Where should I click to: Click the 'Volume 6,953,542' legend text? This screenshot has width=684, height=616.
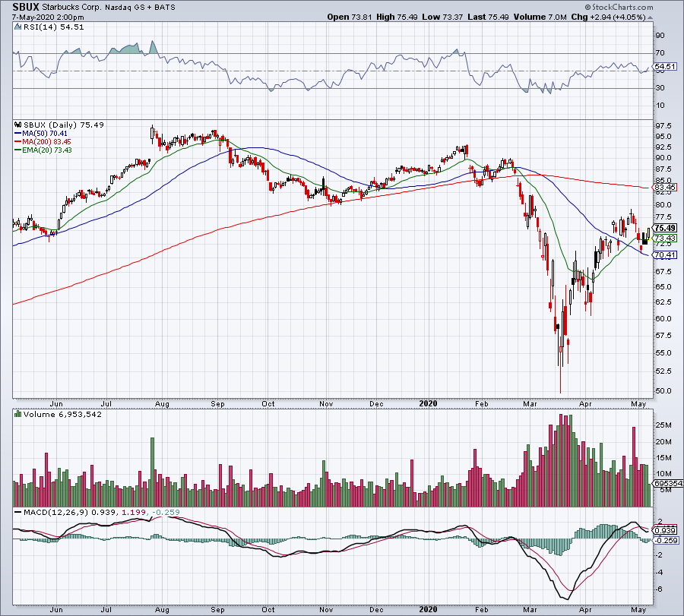pyautogui.click(x=62, y=414)
